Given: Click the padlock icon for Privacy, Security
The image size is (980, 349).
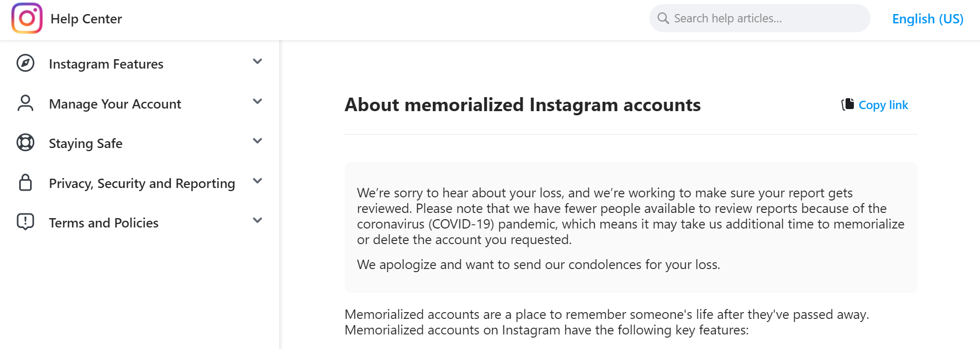Looking at the screenshot, I should pyautogui.click(x=25, y=182).
